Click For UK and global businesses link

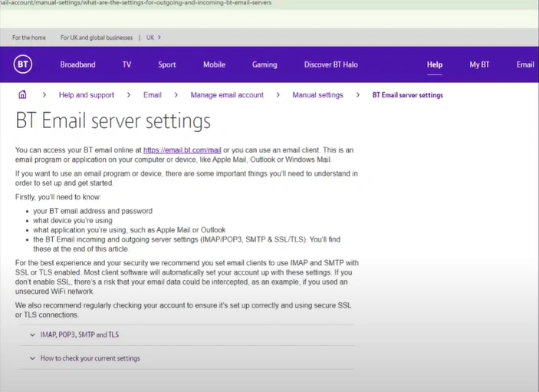point(97,38)
